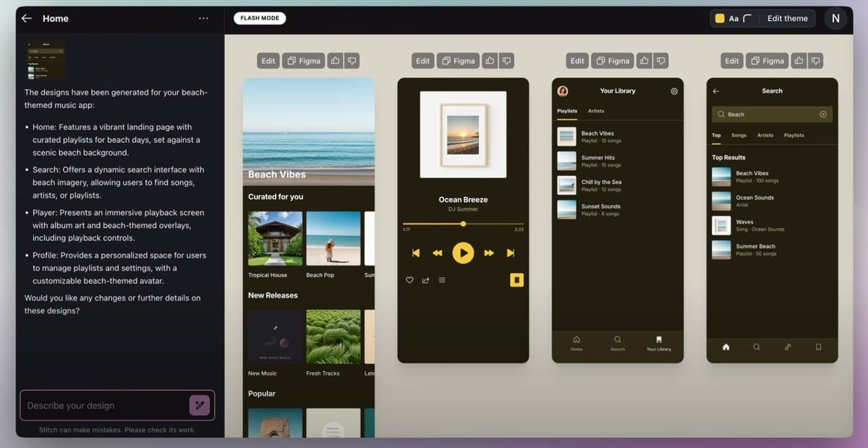The image size is (868, 448).
Task: Click the skip to next track button
Action: coord(511,253)
